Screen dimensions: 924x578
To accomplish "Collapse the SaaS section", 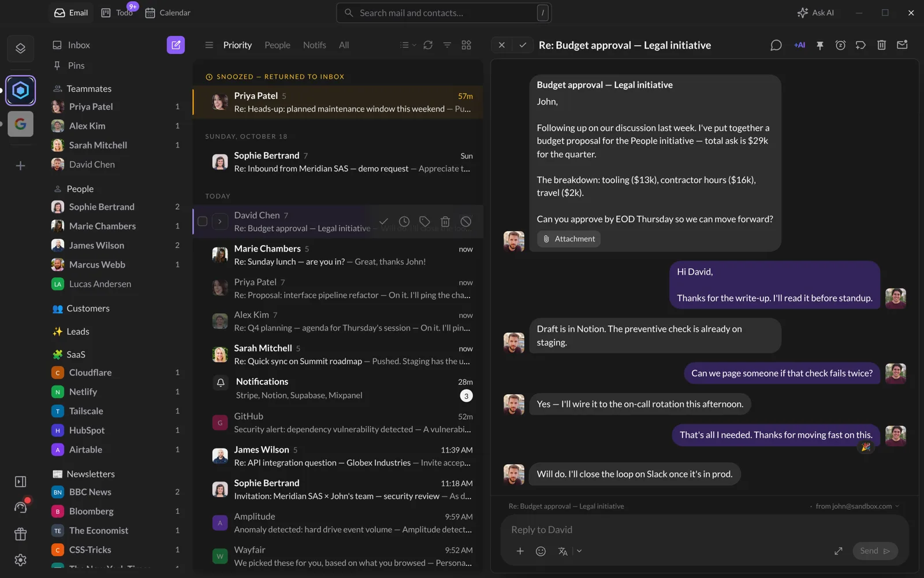I will 76,354.
